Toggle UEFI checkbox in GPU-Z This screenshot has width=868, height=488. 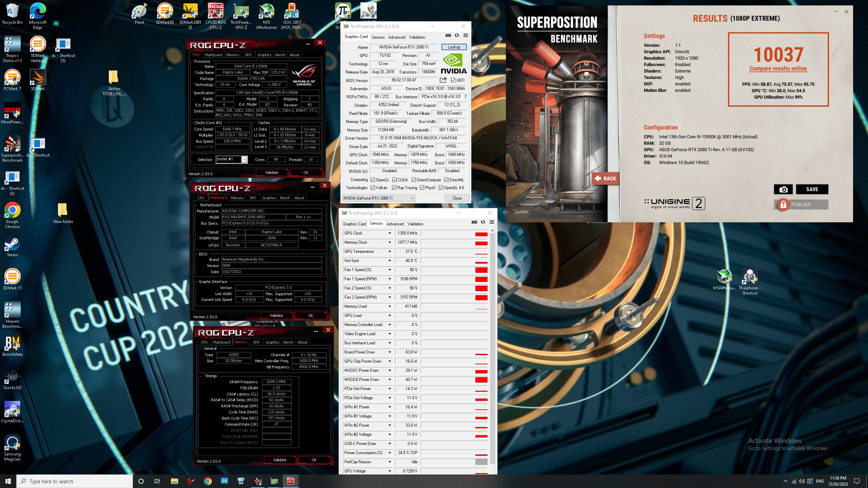453,80
